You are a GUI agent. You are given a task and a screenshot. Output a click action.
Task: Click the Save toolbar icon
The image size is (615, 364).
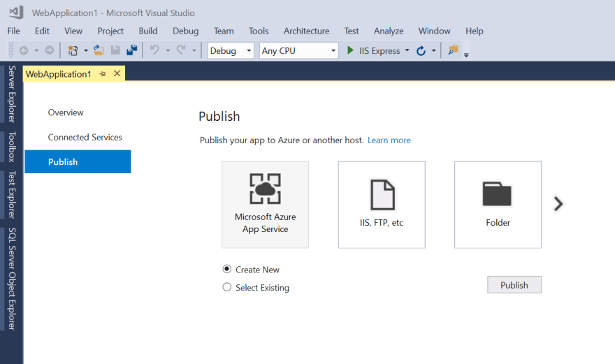pyautogui.click(x=115, y=50)
